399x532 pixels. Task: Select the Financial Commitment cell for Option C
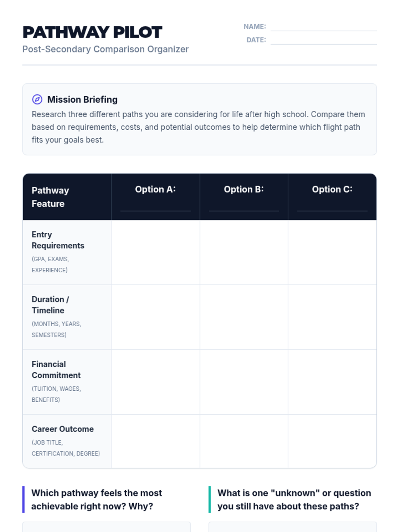point(332,382)
